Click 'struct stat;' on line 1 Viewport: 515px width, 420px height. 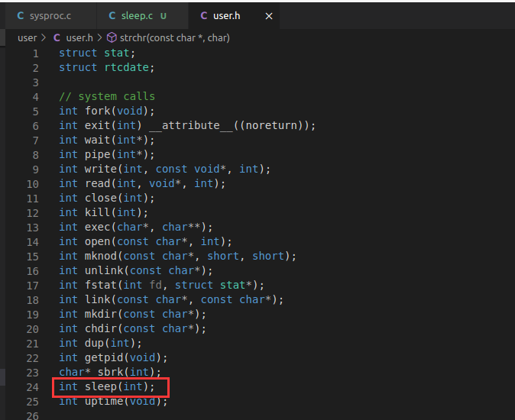[x=97, y=53]
